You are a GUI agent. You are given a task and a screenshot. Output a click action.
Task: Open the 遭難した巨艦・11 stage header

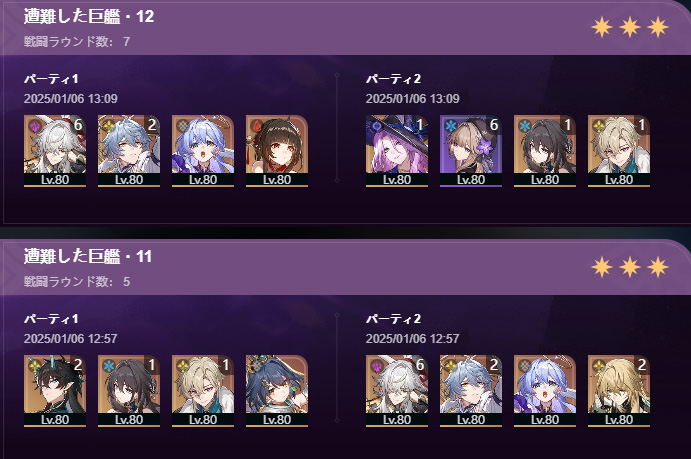pyautogui.click(x=88, y=256)
